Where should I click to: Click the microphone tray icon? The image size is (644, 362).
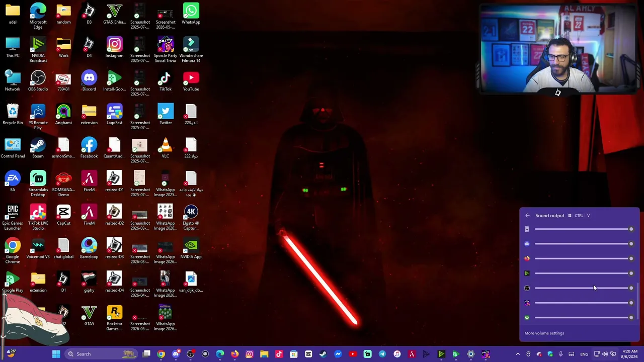click(x=560, y=354)
